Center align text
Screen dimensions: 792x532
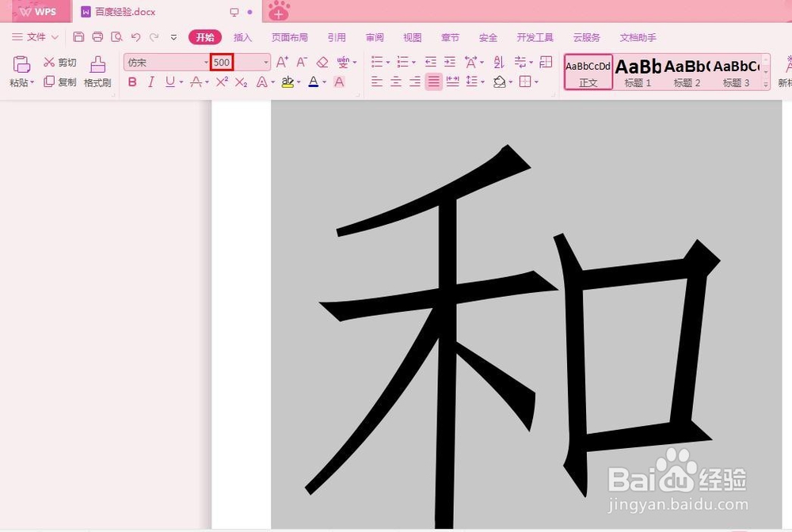tap(396, 82)
